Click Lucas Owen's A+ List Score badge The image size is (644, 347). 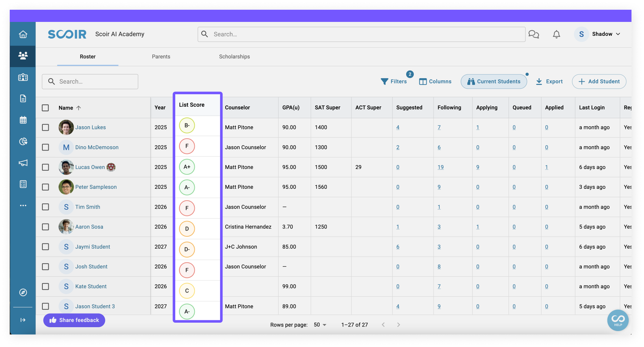tap(187, 167)
